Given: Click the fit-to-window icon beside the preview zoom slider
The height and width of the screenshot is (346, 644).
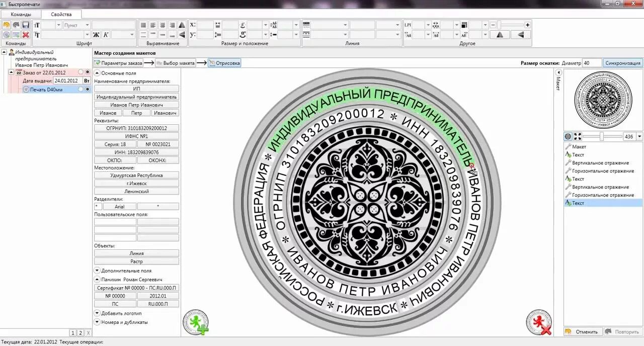Looking at the screenshot, I should click(x=578, y=136).
